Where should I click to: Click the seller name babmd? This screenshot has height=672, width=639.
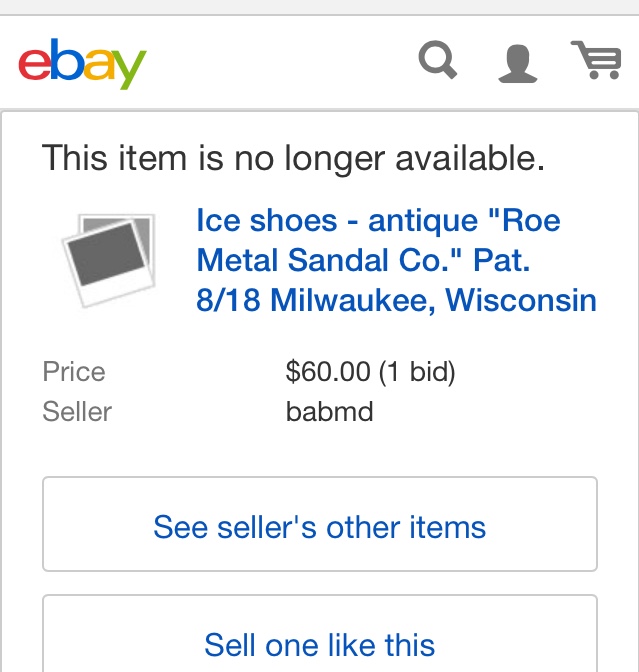tap(329, 411)
